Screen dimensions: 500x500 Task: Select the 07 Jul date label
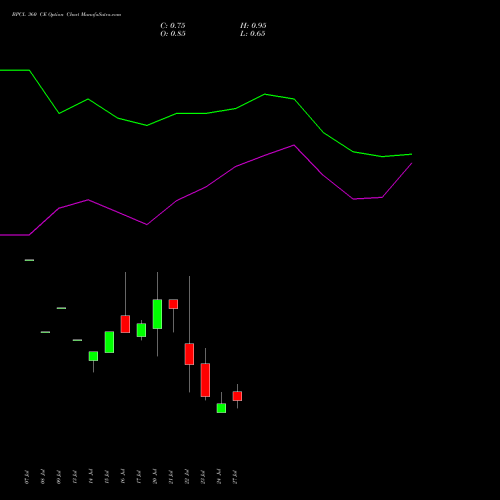(27, 477)
